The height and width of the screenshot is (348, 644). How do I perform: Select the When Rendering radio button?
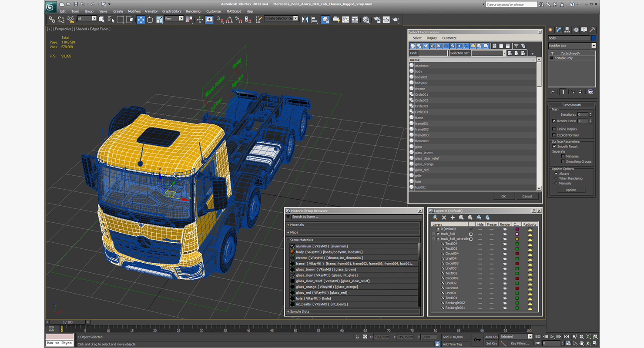click(556, 178)
